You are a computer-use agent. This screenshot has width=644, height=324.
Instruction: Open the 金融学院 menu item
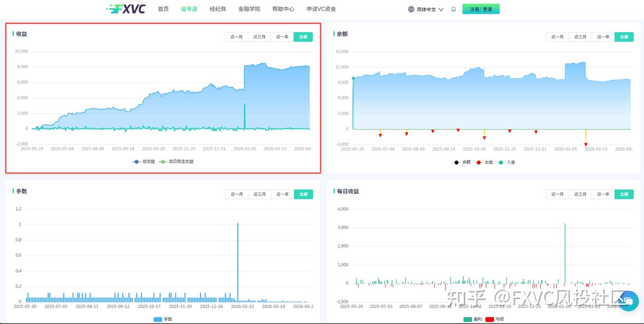point(249,8)
